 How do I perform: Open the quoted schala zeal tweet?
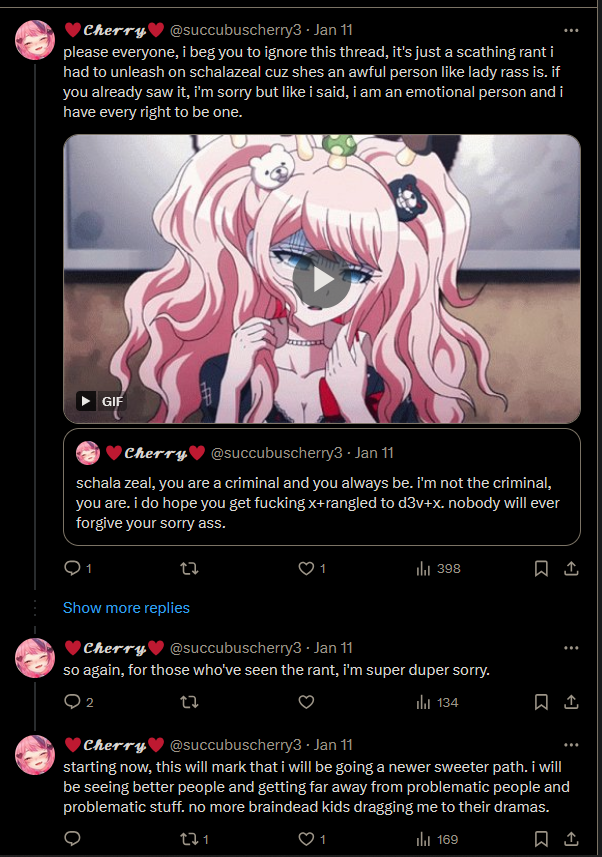tap(322, 487)
